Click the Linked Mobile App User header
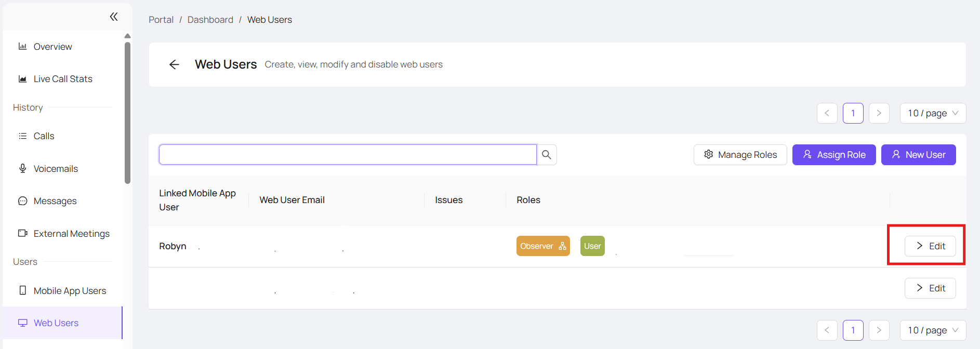The height and width of the screenshot is (349, 980). 197,200
